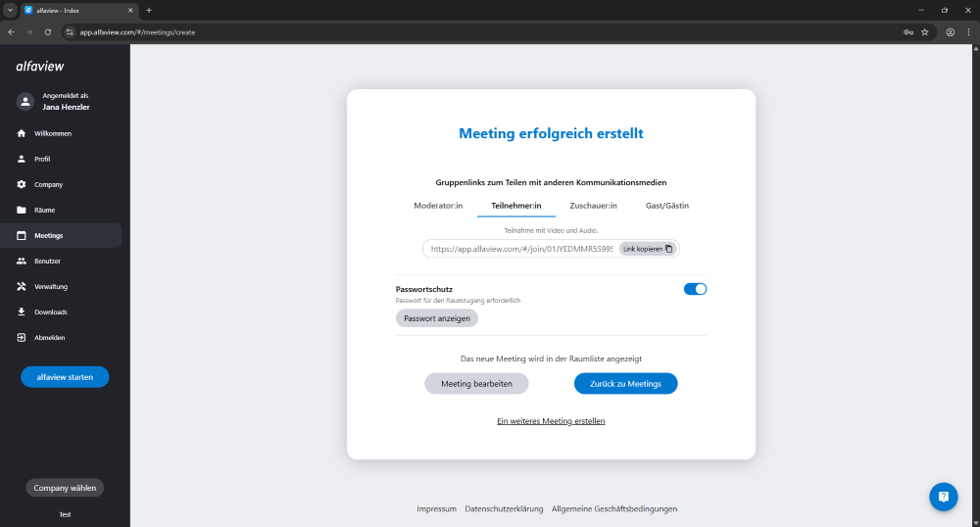Viewport: 980px width, 527px height.
Task: Click the Company gear icon
Action: (22, 184)
